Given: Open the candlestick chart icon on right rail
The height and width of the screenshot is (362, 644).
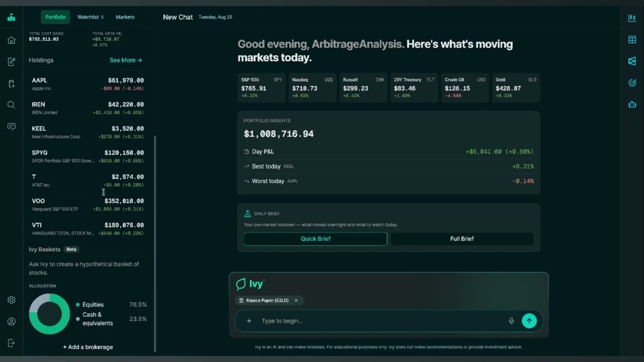Looking at the screenshot, I should (x=632, y=18).
